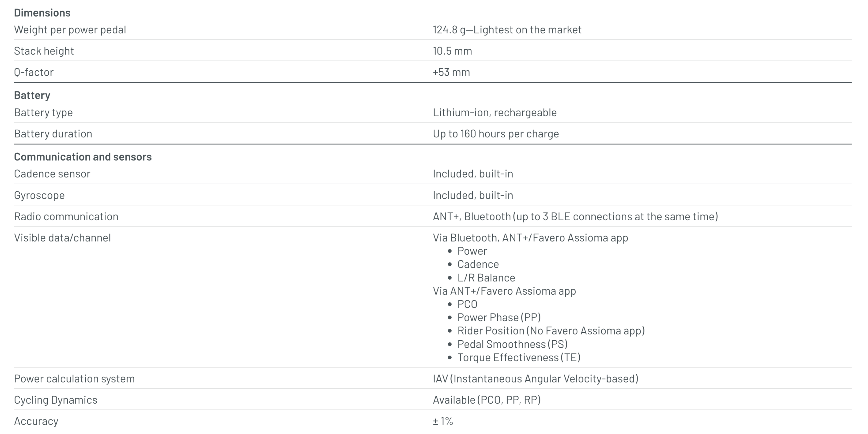Screen dimensions: 868x434
Task: Select the Cadence sensor row label
Action: pos(52,174)
